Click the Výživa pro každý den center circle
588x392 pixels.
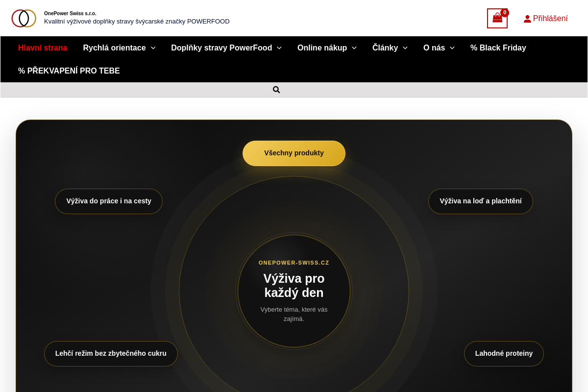click(x=294, y=291)
